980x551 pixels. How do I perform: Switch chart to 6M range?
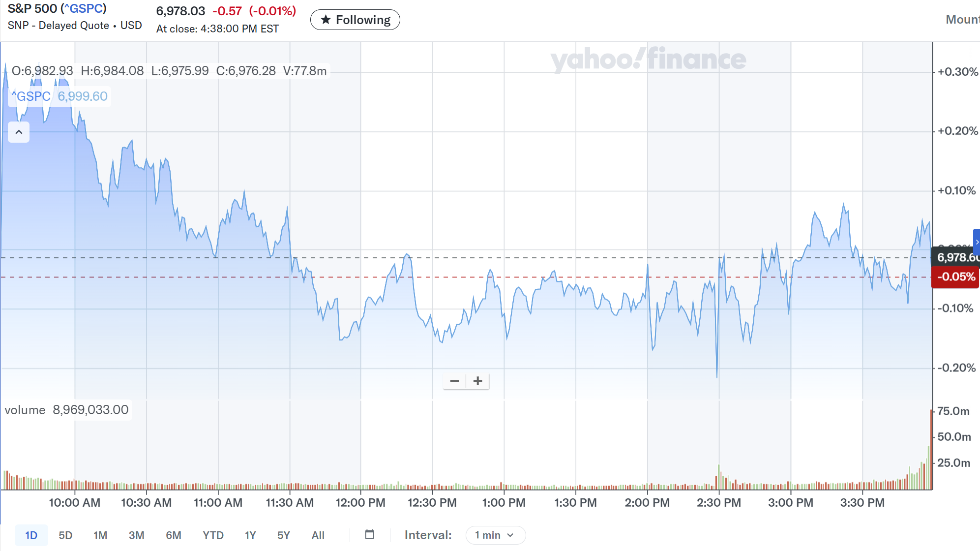pyautogui.click(x=174, y=535)
